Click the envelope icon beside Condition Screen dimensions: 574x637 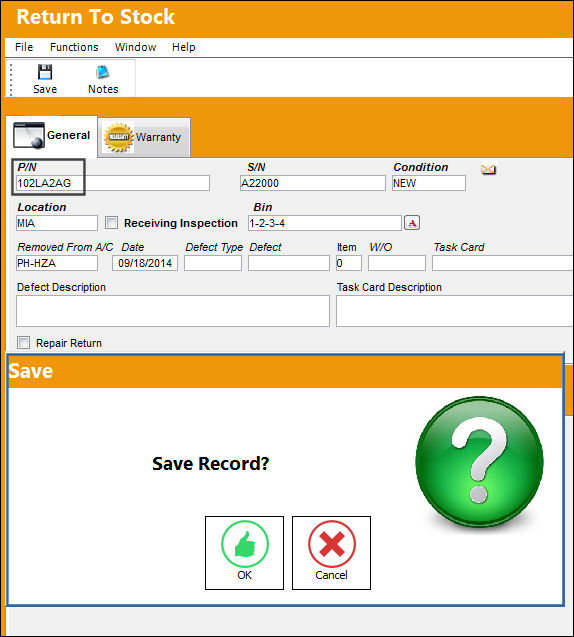click(488, 169)
